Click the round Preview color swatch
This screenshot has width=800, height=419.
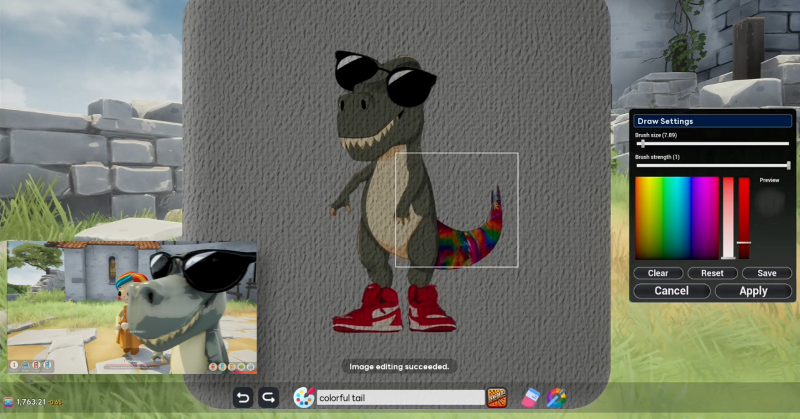click(769, 202)
